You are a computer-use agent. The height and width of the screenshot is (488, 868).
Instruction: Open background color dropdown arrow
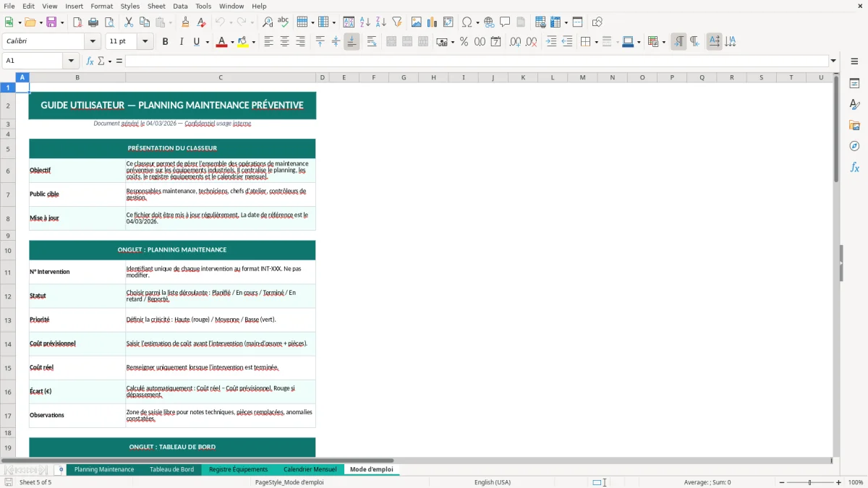coord(253,42)
